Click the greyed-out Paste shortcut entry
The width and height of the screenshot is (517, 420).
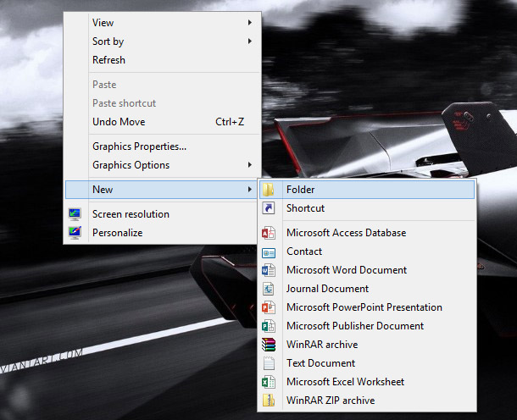pyautogui.click(x=163, y=103)
